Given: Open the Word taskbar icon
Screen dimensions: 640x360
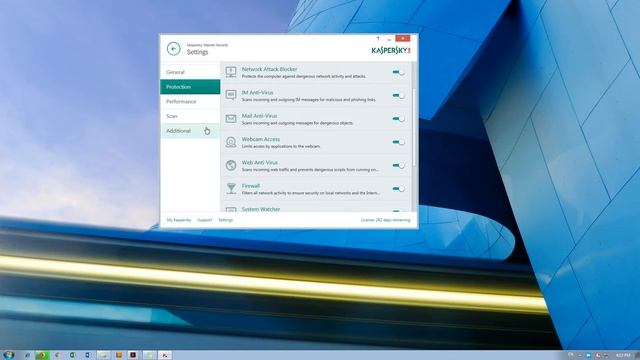Looking at the screenshot, I should pyautogui.click(x=87, y=355).
